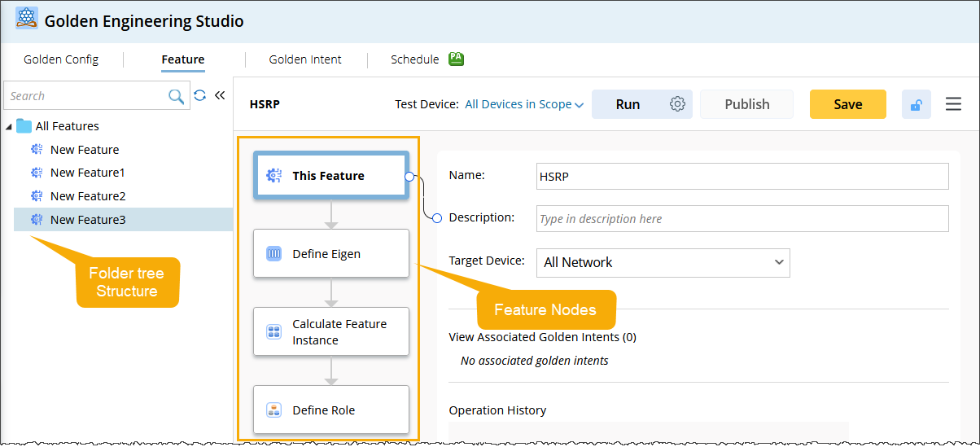The image size is (980, 447).
Task: Select the Calculate Feature Instance node
Action: point(330,331)
